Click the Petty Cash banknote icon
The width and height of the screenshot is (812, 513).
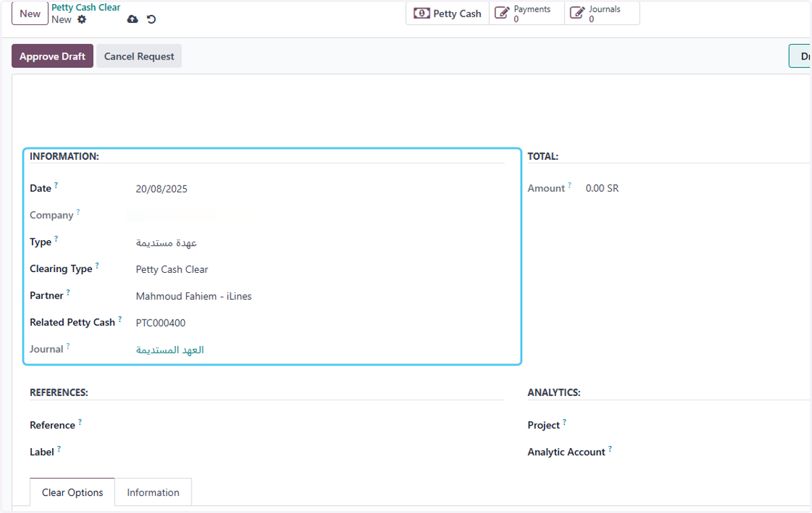(422, 14)
